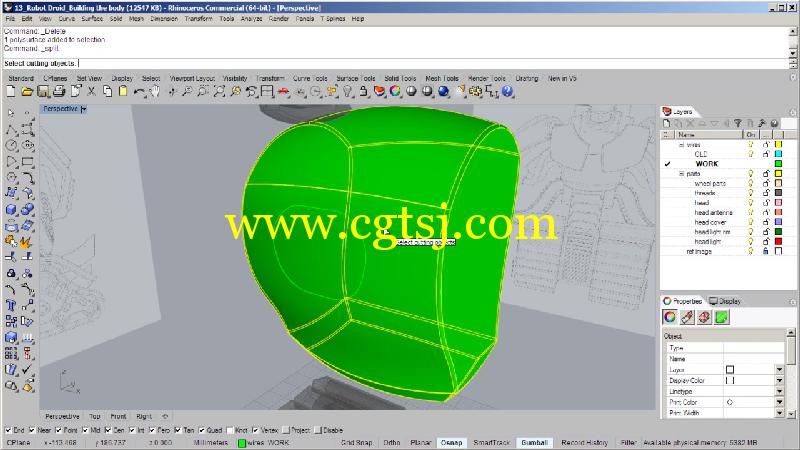Open the Display Color dropdown

tap(779, 381)
